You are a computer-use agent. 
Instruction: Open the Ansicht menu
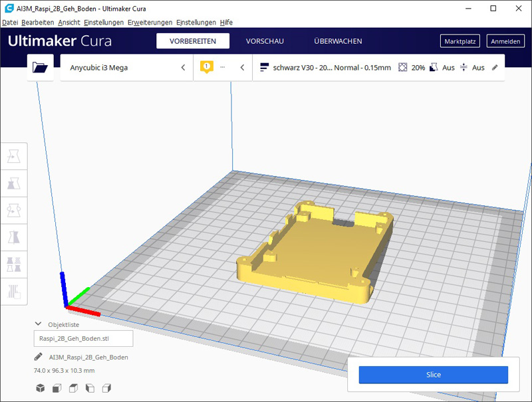[69, 23]
